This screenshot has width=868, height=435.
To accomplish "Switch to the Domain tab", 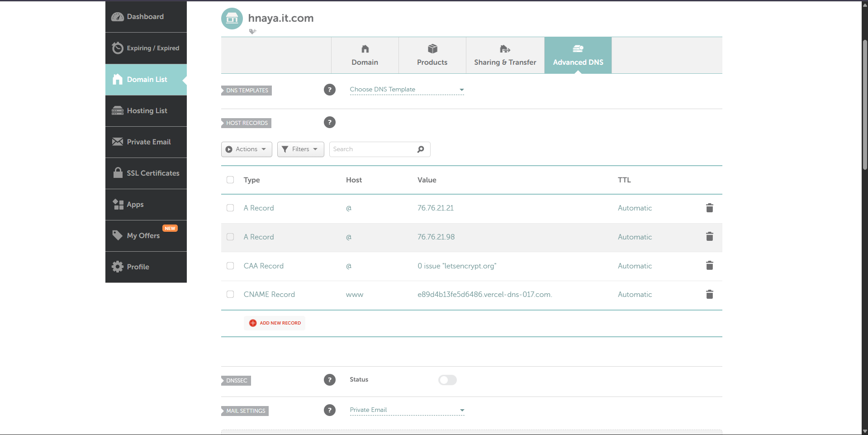I will click(x=365, y=55).
